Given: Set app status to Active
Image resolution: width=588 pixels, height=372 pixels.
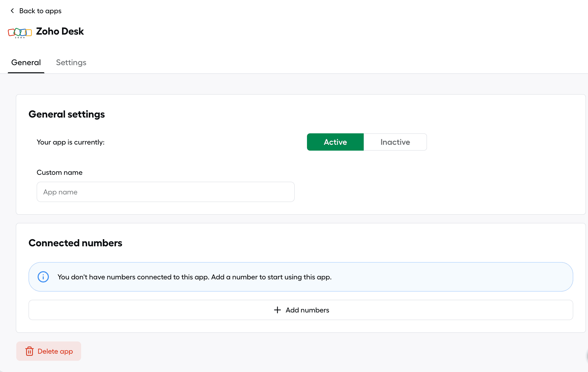Looking at the screenshot, I should (x=335, y=142).
